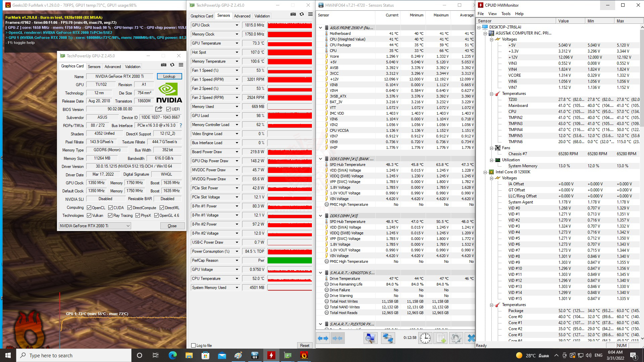This screenshot has height=362, width=644.
Task: Open the GPU Clock sensor dropdown
Action: (237, 25)
